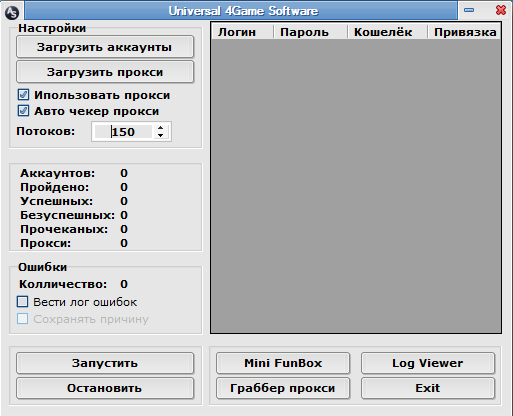Click the application logo icon in title bar

point(12,12)
